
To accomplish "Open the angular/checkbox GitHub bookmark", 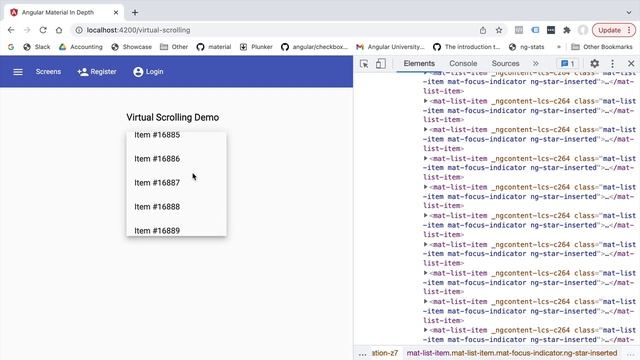I will coord(314,47).
